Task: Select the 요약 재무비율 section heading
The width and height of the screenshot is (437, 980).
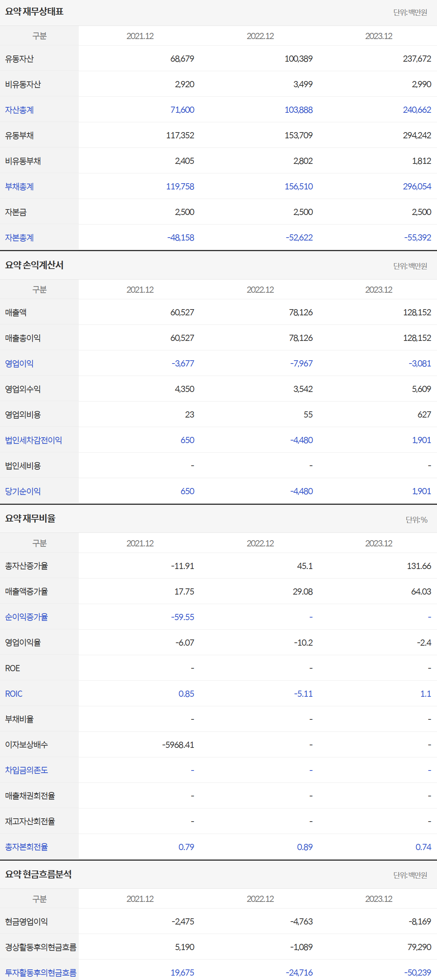Action: coord(30,519)
